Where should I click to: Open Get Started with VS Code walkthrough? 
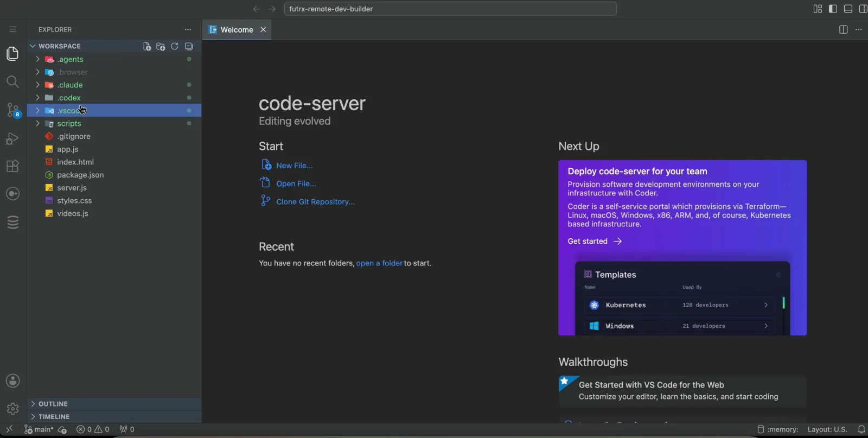[682, 391]
